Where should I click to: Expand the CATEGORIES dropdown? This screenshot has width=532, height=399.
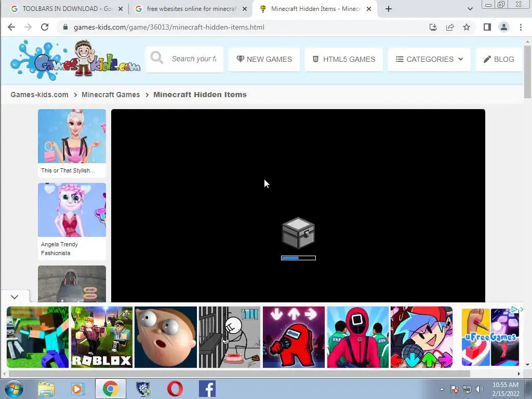click(429, 59)
